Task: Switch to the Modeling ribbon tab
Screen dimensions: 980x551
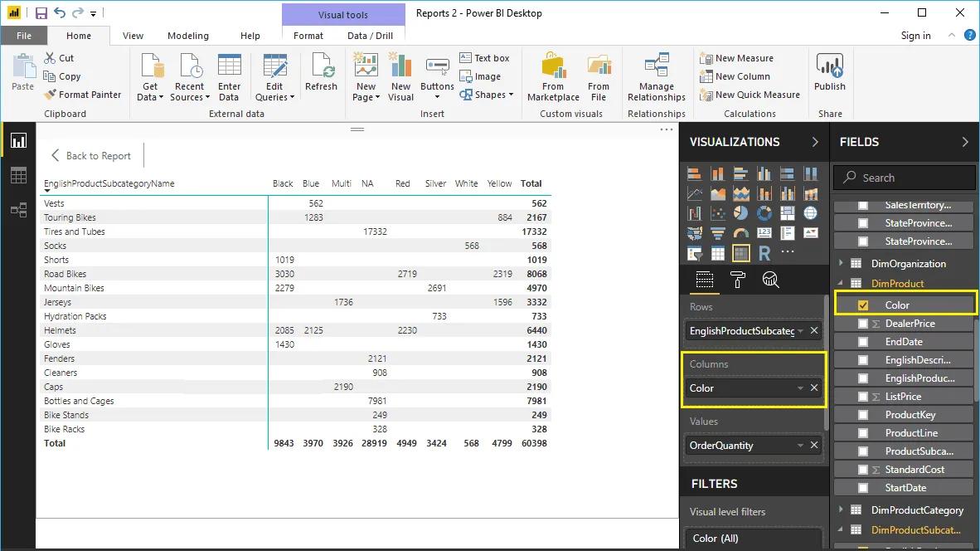Action: point(187,36)
